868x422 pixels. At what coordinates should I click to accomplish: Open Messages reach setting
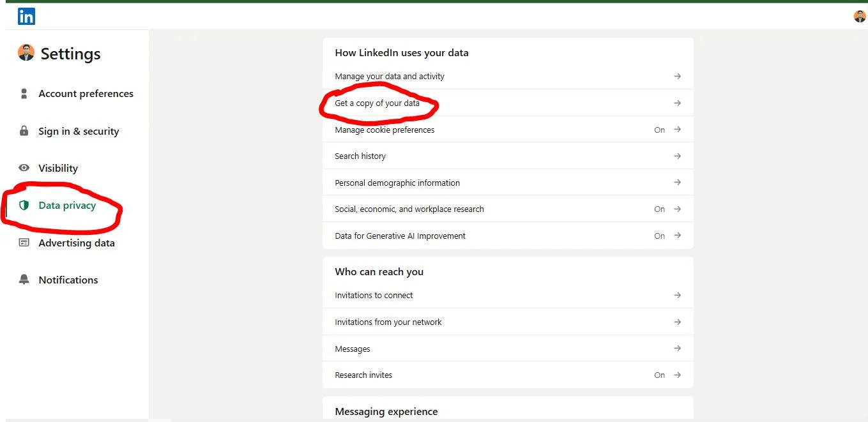(x=508, y=349)
